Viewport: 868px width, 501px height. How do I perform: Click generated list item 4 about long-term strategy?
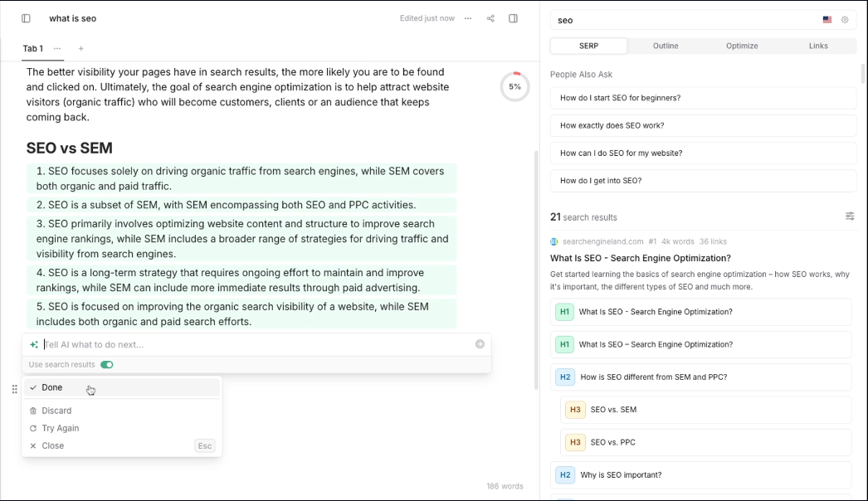(241, 280)
